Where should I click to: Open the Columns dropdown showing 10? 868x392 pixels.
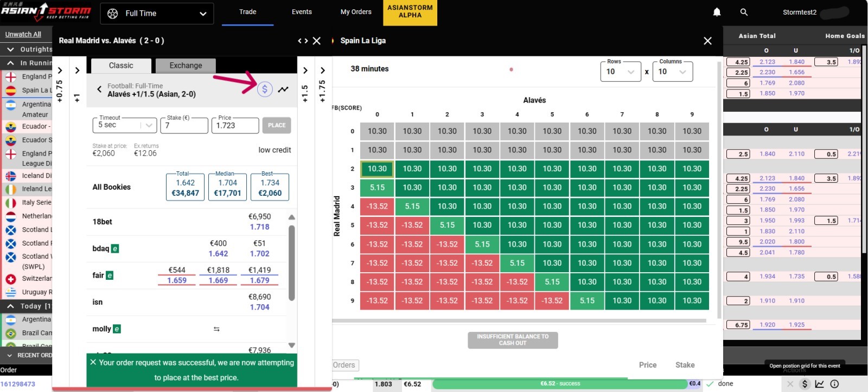[672, 72]
